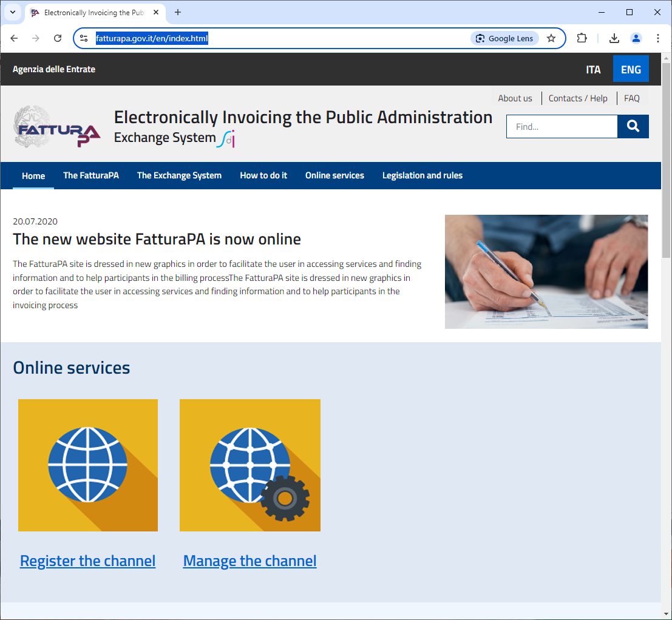This screenshot has height=620, width=672.
Task: Open the Chrome three-dot menu
Action: (x=658, y=38)
